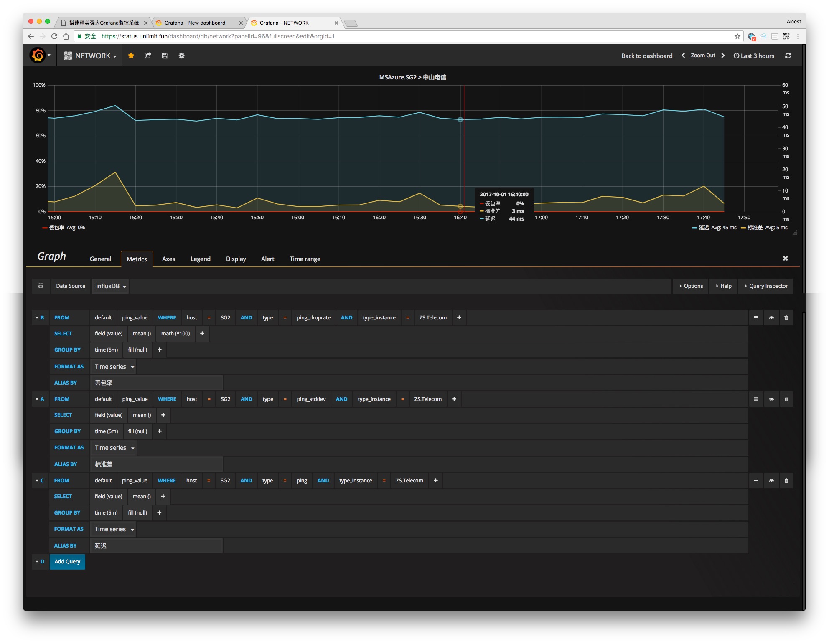
Task: Toggle the 标准差 series in the legend
Action: click(x=755, y=228)
